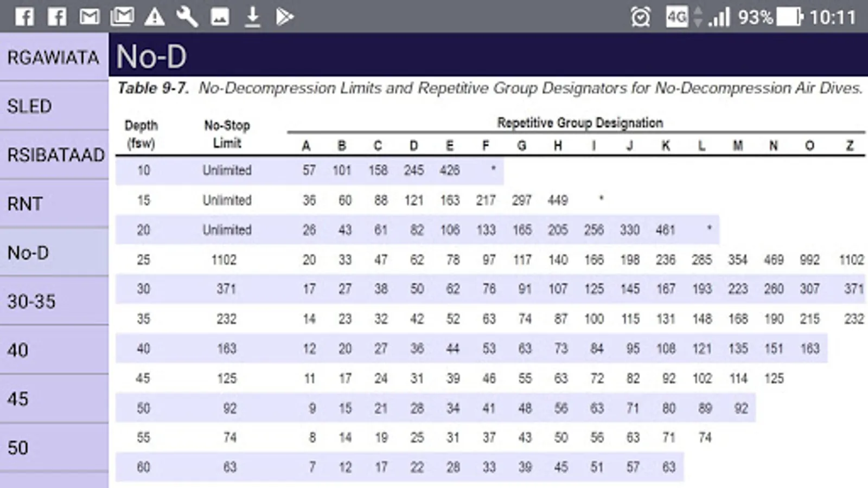Click value 151 in the depth 40 row

[774, 349]
